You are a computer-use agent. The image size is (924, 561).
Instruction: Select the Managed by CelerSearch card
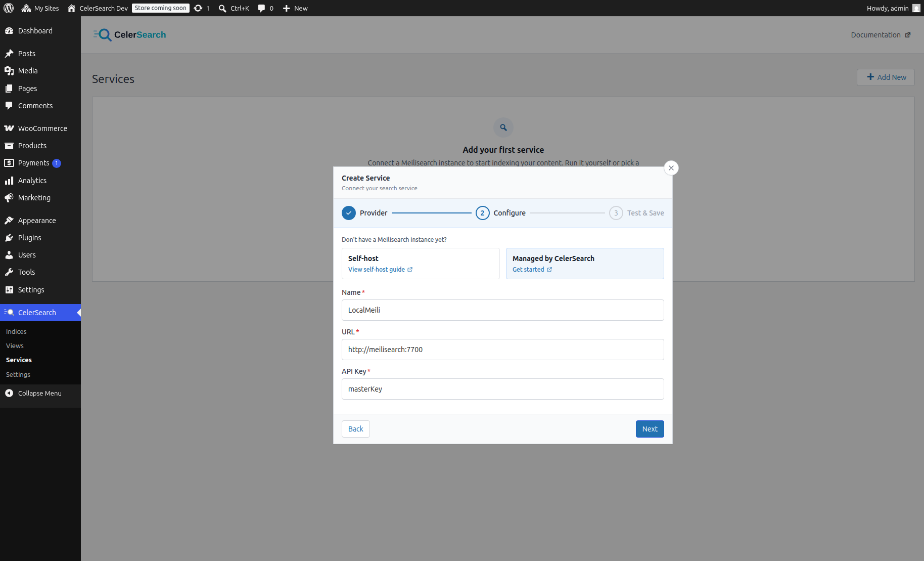585,264
